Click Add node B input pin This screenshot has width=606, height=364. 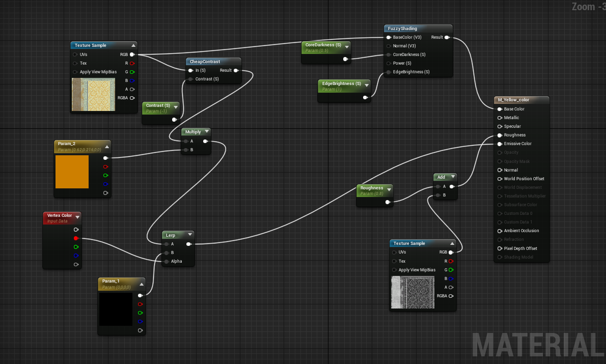tap(438, 195)
